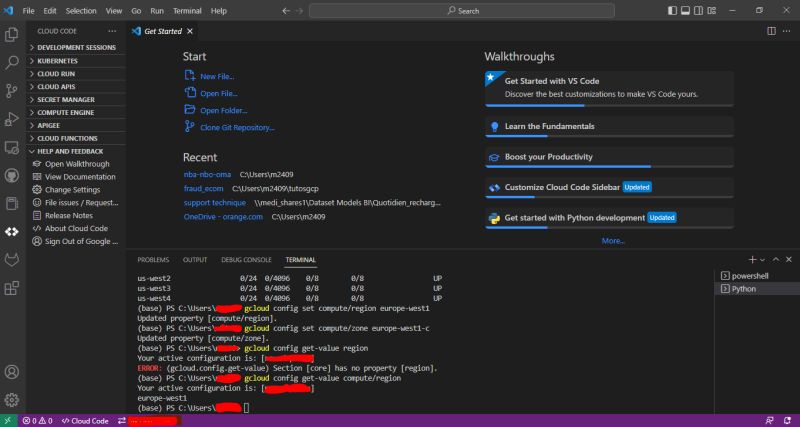The height and width of the screenshot is (427, 800).
Task: Expand Kubernetes section
Action: coord(76,61)
